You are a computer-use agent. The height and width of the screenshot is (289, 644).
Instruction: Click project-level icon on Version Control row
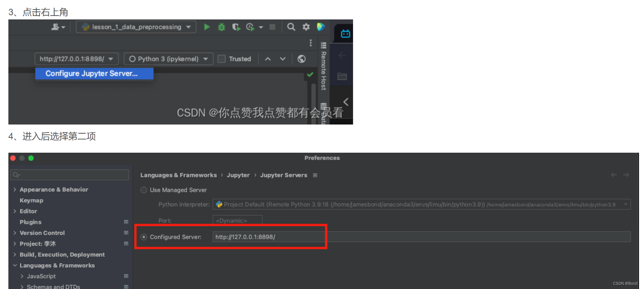(x=126, y=233)
